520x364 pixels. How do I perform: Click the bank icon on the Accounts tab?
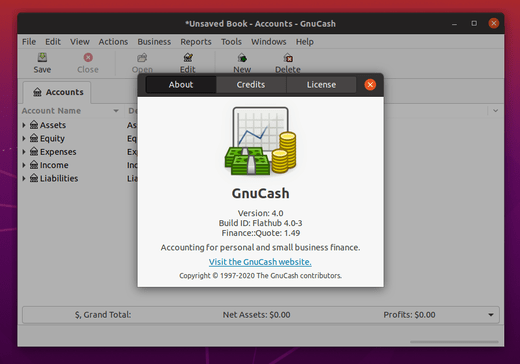(x=37, y=92)
